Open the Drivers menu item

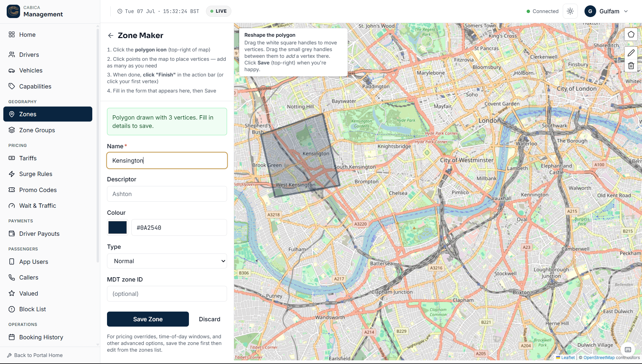coord(48,54)
